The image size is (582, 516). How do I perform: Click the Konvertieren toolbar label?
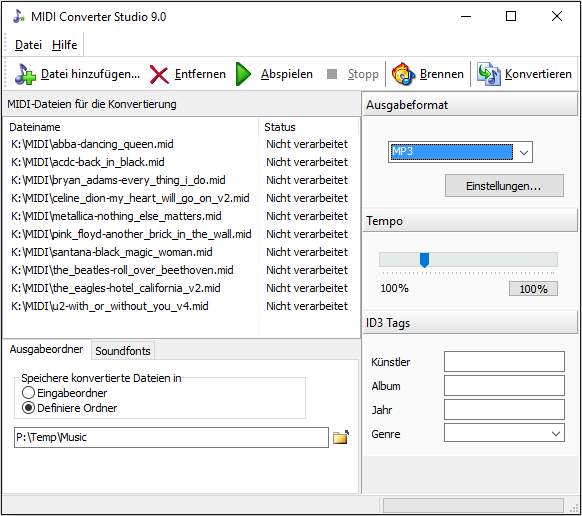538,74
